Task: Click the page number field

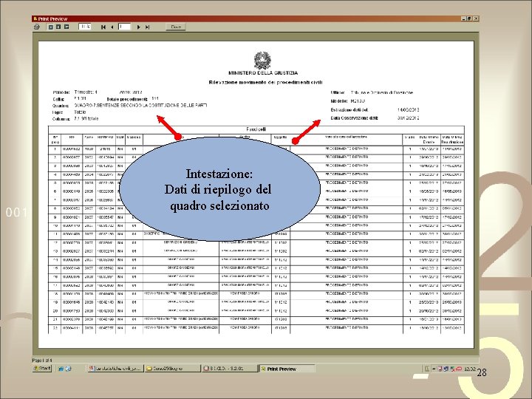Action: 124,27
